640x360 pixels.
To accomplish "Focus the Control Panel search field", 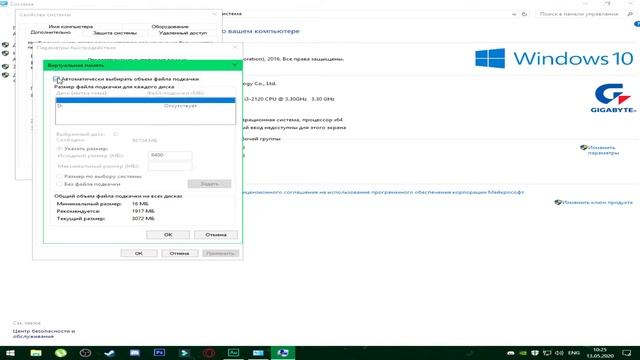I will point(579,14).
